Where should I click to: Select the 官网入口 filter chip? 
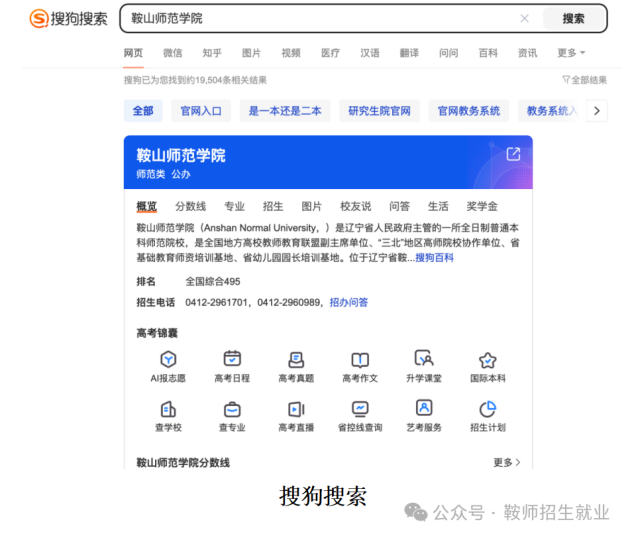point(202,111)
